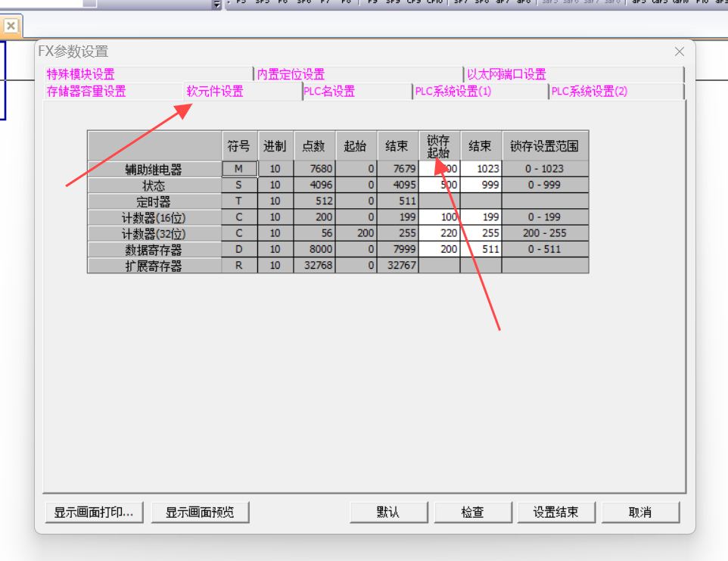The image size is (728, 561).
Task: Switch to PLC名设置 tab
Action: 329,92
